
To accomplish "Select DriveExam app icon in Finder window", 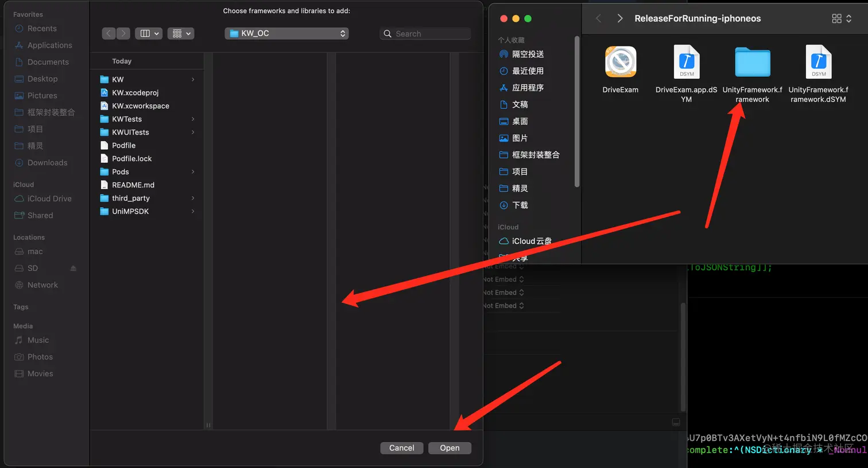I will (621, 63).
